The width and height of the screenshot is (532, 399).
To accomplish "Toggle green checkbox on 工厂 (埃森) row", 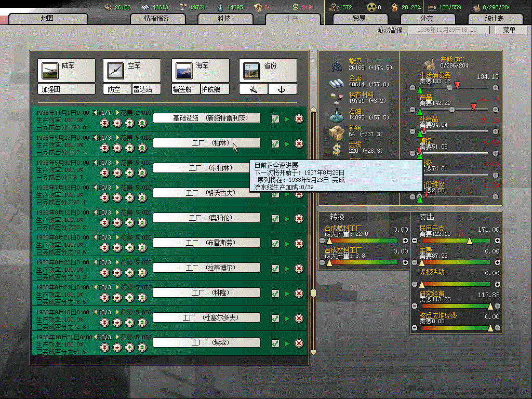I will click(275, 343).
